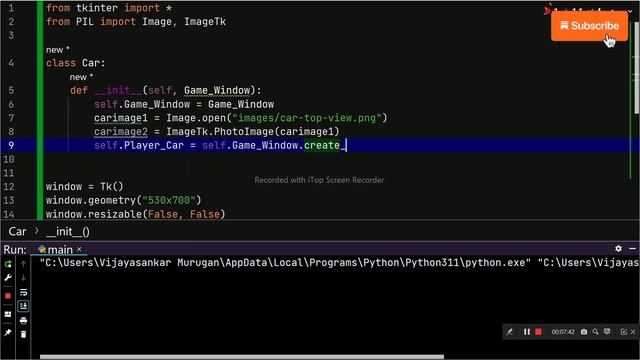
Task: Pause the screen recording
Action: pos(527,332)
